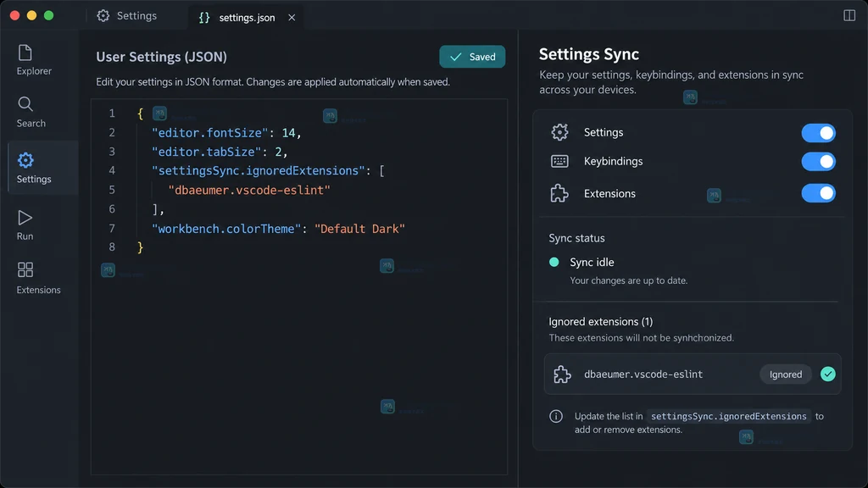
Task: Click dbaeumer.vscode-eslint in ignored list
Action: [643, 374]
